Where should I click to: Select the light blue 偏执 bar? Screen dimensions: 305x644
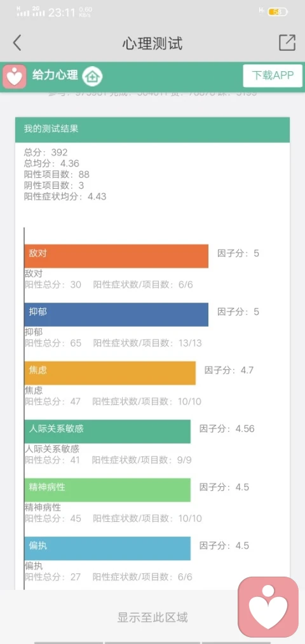[x=107, y=548]
